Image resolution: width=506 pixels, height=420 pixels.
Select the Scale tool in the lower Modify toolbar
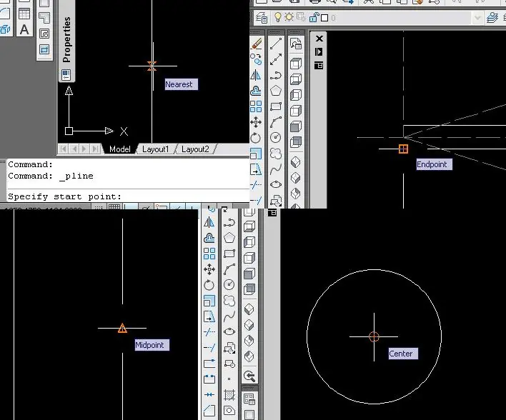coord(209,301)
